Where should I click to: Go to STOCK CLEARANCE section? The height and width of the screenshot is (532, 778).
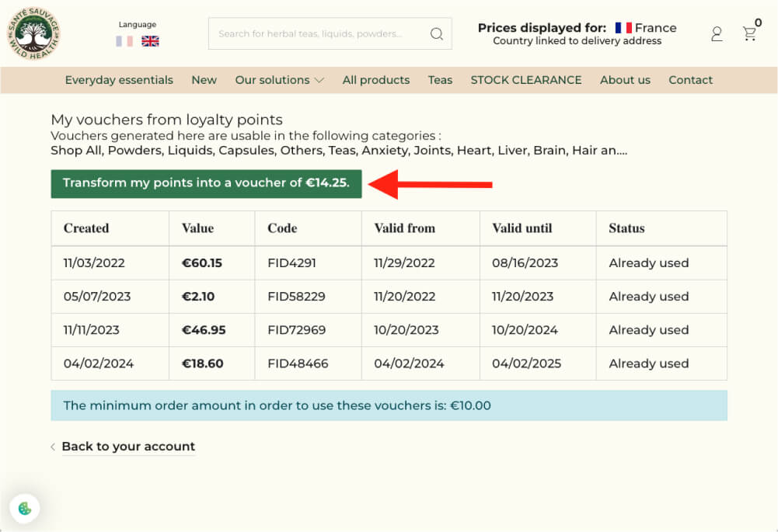(526, 80)
